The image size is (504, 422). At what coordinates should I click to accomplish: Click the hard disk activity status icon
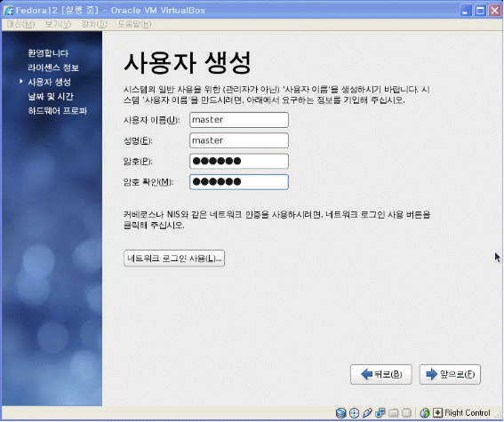tap(340, 413)
